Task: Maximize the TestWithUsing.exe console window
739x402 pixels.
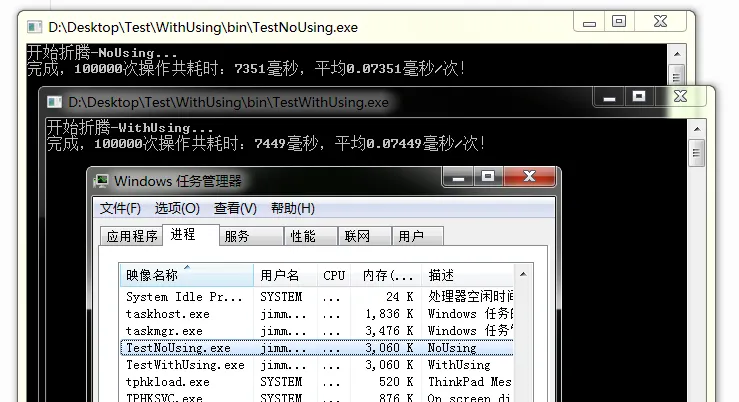Action: [x=639, y=97]
